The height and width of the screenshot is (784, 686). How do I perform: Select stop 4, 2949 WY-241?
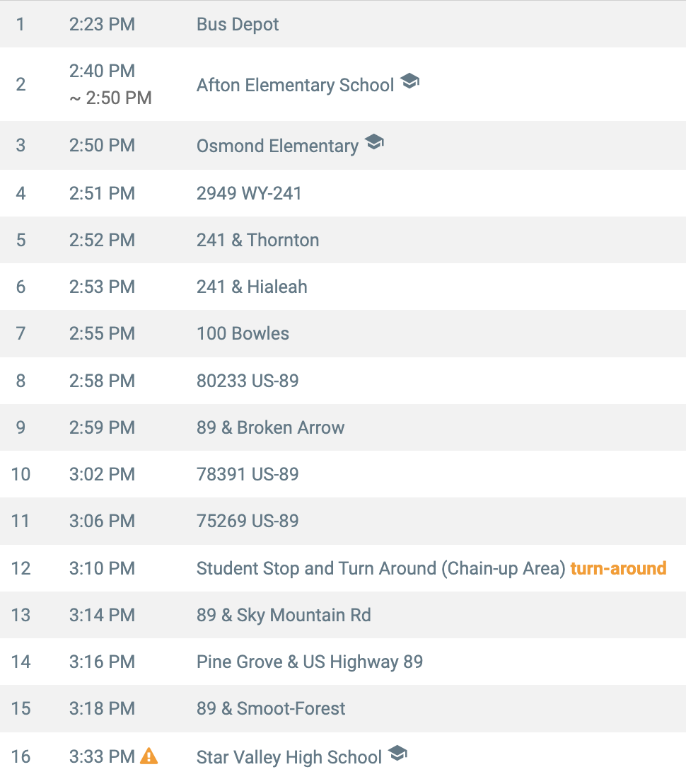coord(343,193)
